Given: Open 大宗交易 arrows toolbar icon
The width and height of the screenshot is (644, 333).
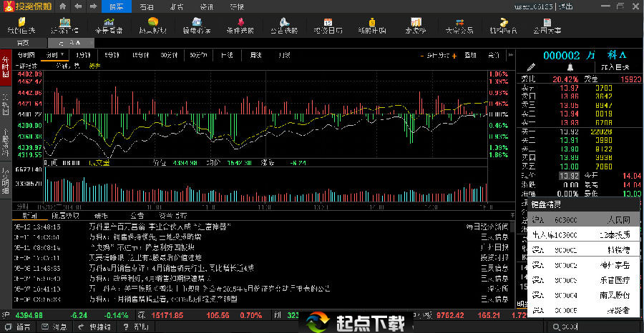Looking at the screenshot, I should point(459,26).
